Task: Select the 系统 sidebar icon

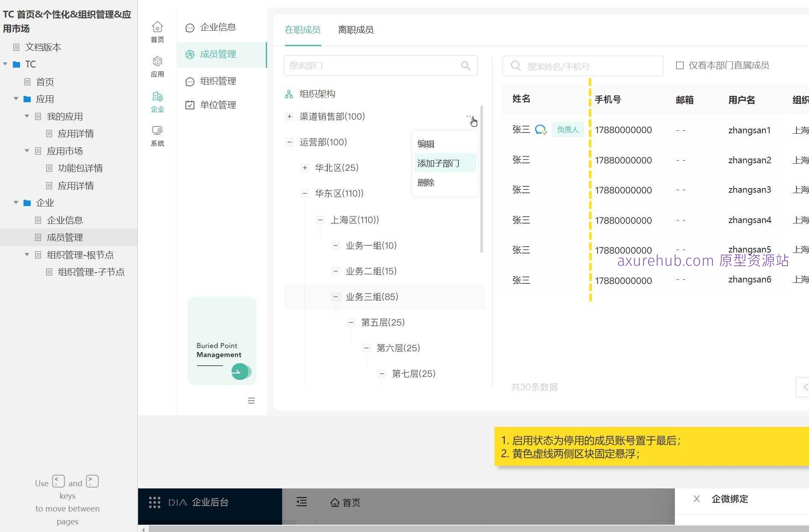Action: click(x=157, y=131)
